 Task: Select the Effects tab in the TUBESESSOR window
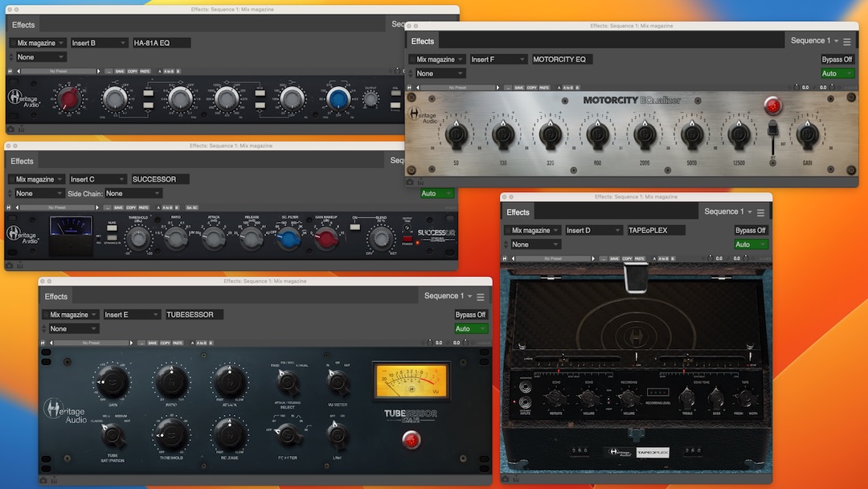(x=56, y=296)
